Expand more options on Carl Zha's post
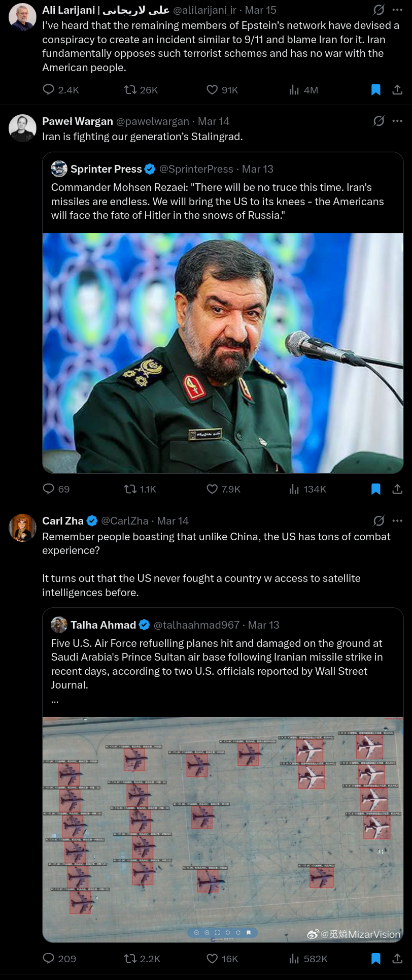This screenshot has width=412, height=980. pos(397,520)
